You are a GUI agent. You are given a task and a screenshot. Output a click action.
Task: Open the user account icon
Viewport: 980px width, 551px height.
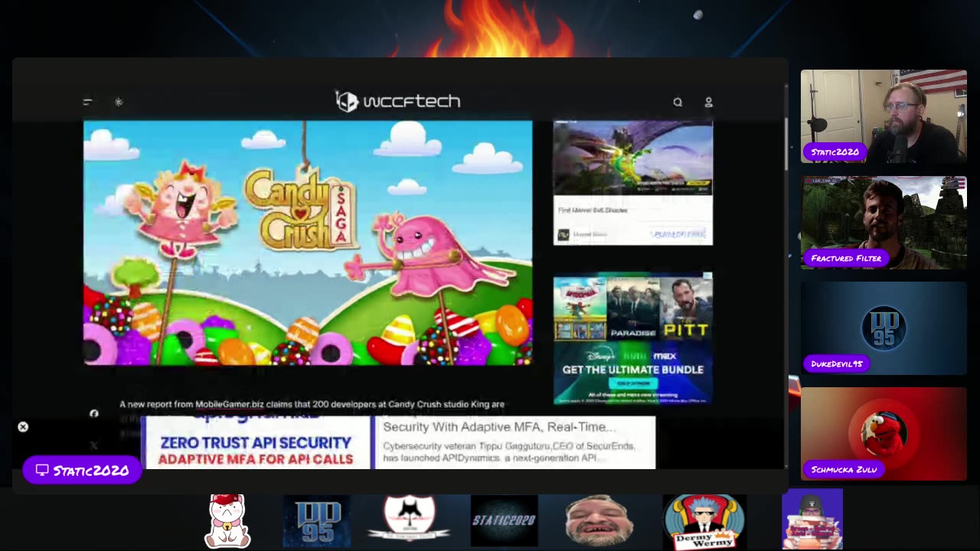coord(708,102)
